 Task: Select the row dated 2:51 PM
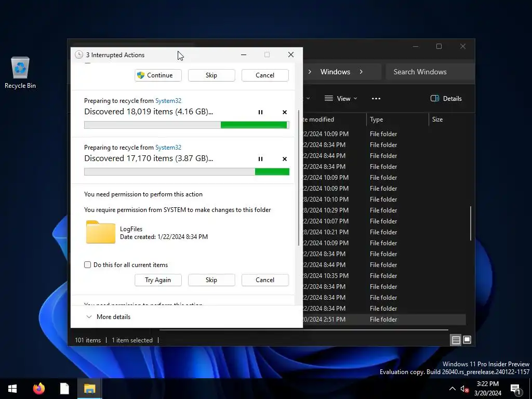(383, 320)
